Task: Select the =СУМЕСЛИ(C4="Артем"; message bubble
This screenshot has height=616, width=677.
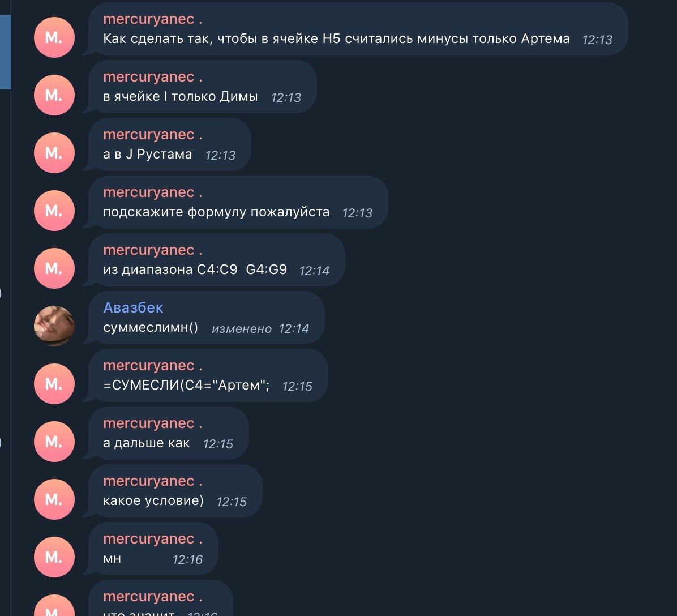Action: (x=208, y=375)
